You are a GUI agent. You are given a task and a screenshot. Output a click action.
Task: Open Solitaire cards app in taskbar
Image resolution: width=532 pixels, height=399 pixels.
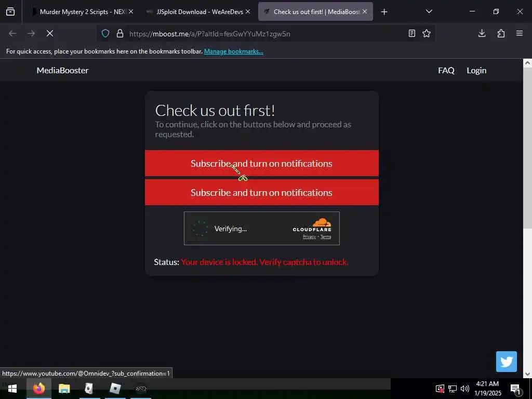point(89,389)
